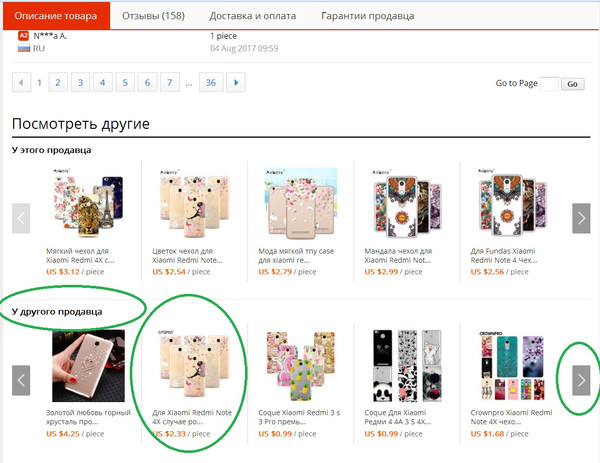Screen dimensions: 600x463
Task: Open the Crownpro Xiaomi Redmi case image
Action: point(513,365)
